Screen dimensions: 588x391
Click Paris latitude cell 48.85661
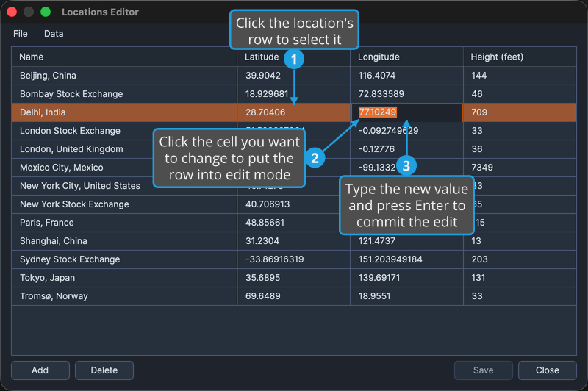pos(293,223)
